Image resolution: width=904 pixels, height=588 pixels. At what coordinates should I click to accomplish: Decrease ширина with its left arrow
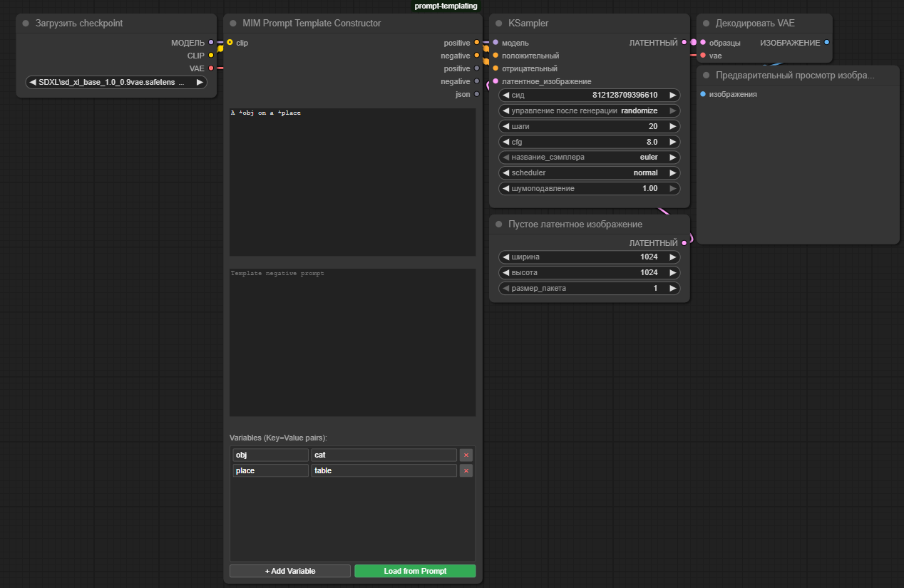[505, 257]
